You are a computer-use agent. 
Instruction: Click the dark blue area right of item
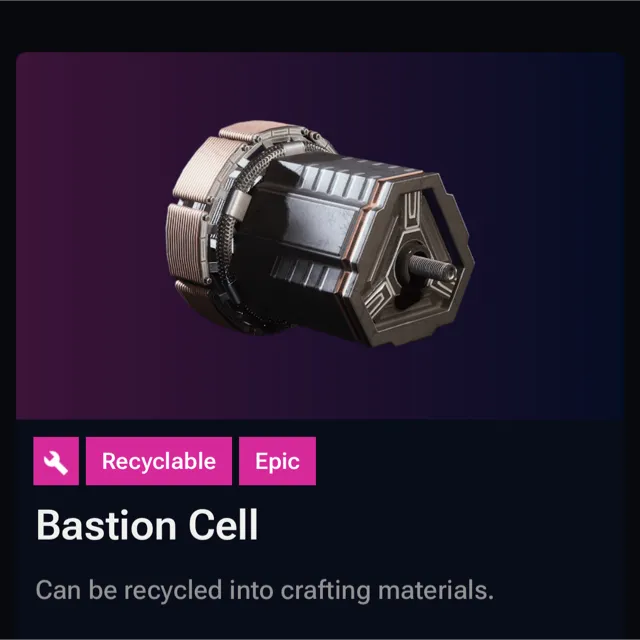549,235
